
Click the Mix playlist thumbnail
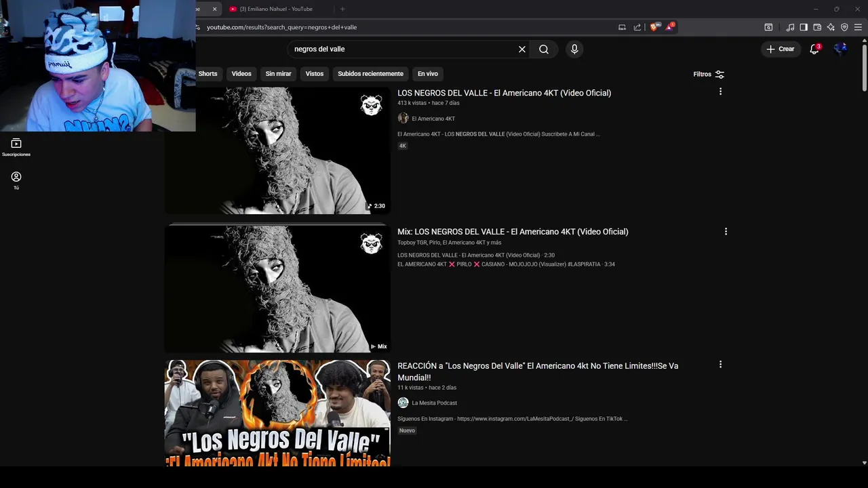(277, 289)
